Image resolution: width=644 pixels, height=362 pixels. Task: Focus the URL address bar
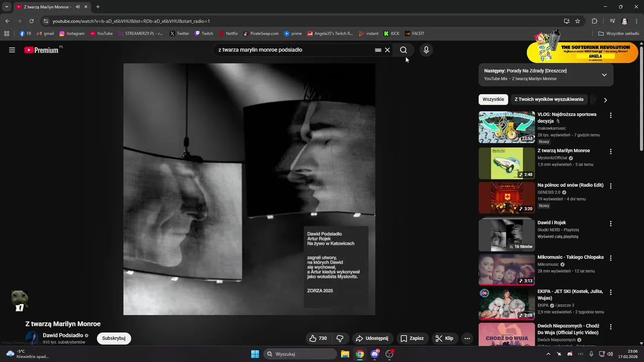coord(302,21)
